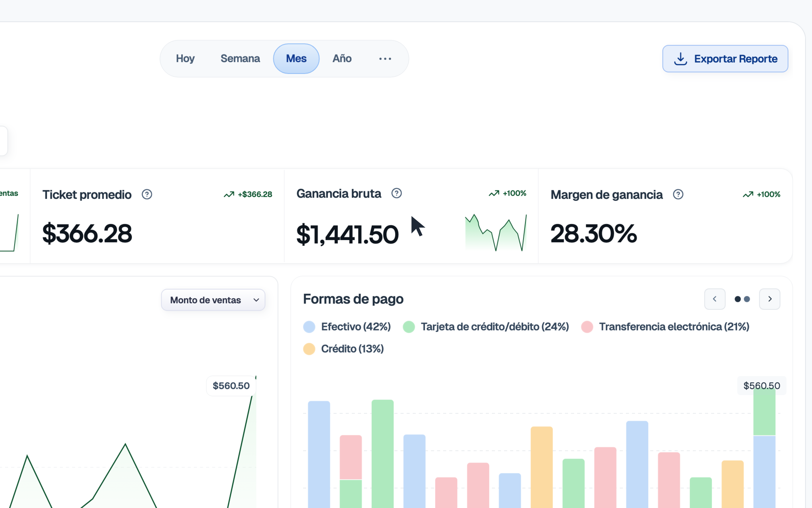
Task: Click the $366.28 ticket promedio value
Action: click(87, 233)
